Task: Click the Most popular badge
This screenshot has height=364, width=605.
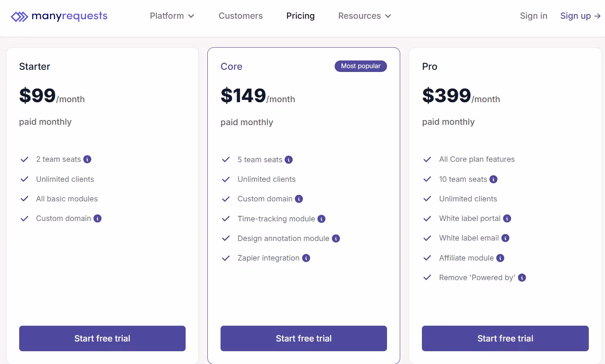Action: 361,66
